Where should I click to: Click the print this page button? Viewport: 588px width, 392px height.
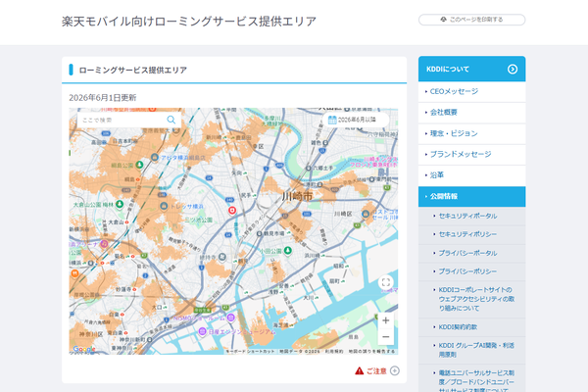[x=471, y=20]
